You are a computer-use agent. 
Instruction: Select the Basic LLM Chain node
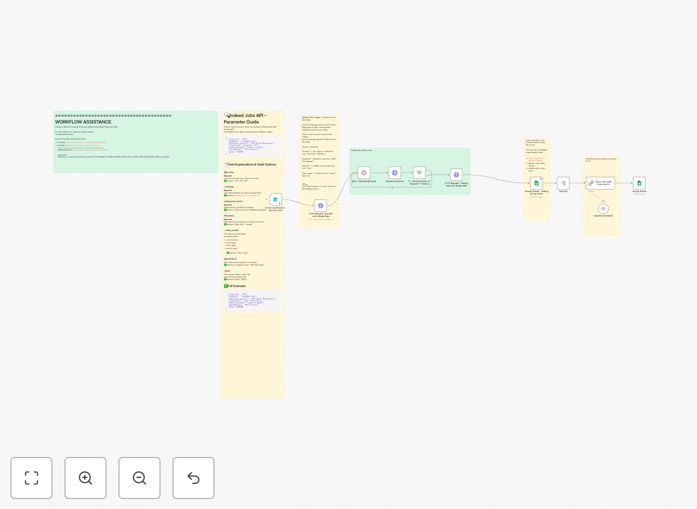click(x=600, y=183)
